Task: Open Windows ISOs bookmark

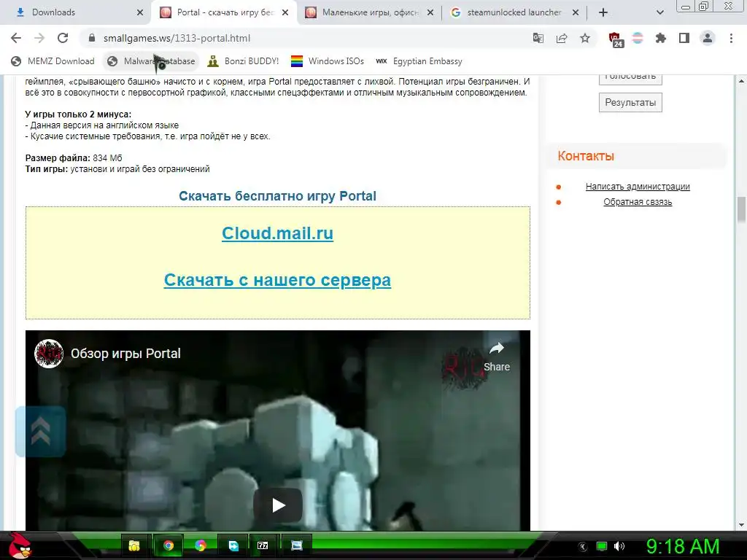Action: [328, 61]
